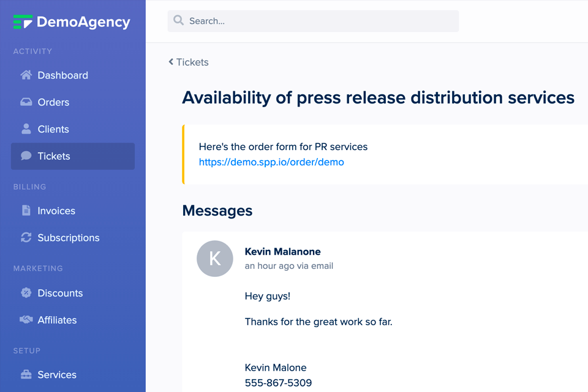Click the Tickets speech bubble icon

pyautogui.click(x=26, y=156)
